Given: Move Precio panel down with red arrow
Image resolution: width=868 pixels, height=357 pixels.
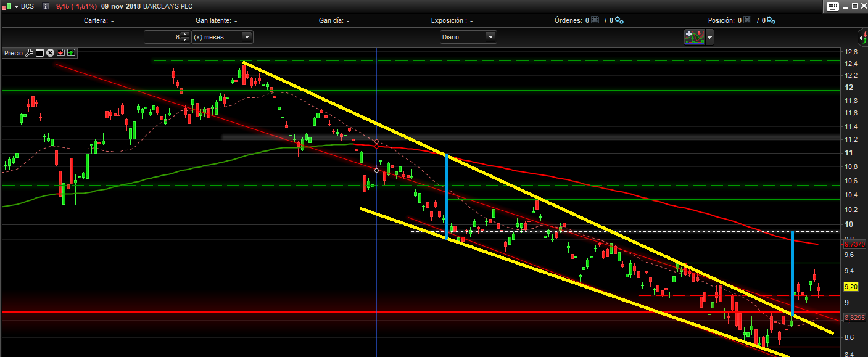Looking at the screenshot, I should point(60,53).
